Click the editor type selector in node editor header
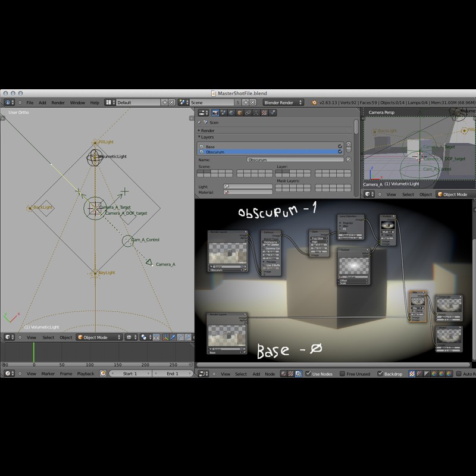The image size is (476, 476). click(x=204, y=373)
